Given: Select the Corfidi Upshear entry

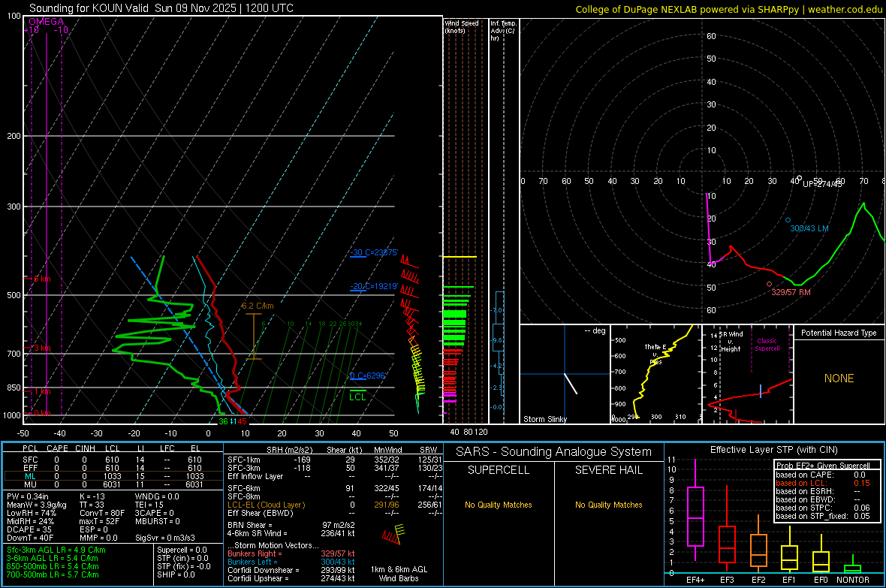Looking at the screenshot, I should [291, 577].
